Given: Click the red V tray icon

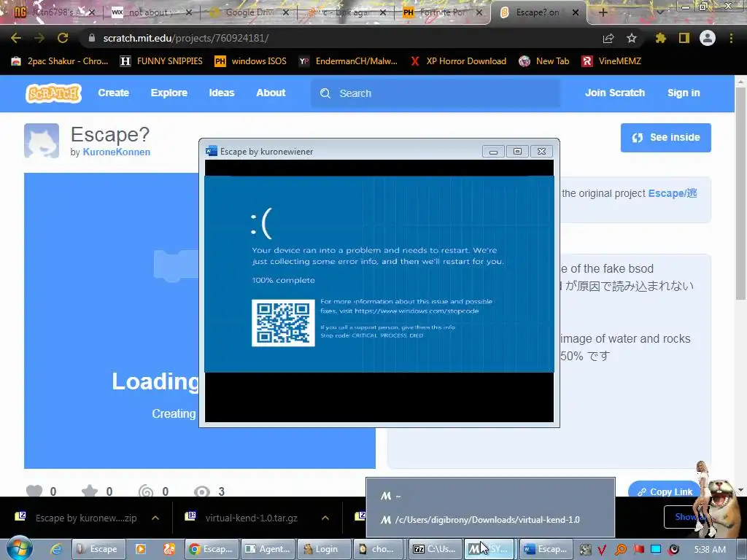Looking at the screenshot, I should click(602, 550).
